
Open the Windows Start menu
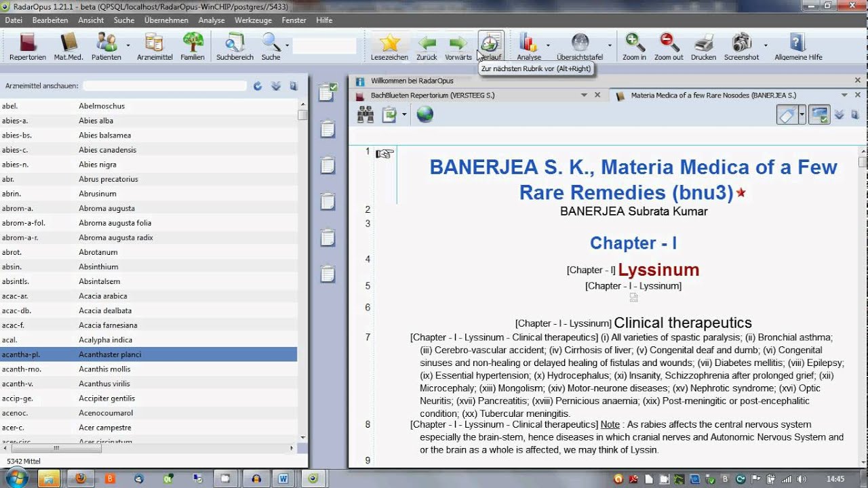[15, 479]
